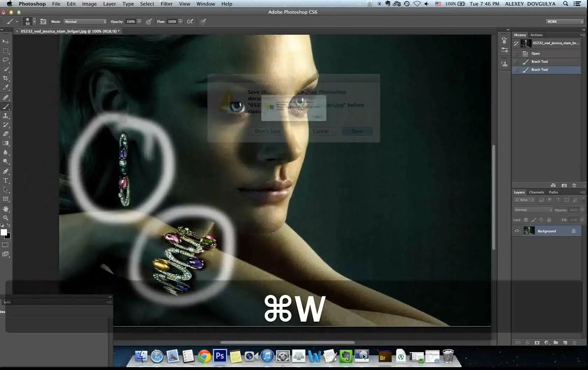Open the layer blend mode dropdown
Viewport: 588px width, 370px height.
[533, 210]
